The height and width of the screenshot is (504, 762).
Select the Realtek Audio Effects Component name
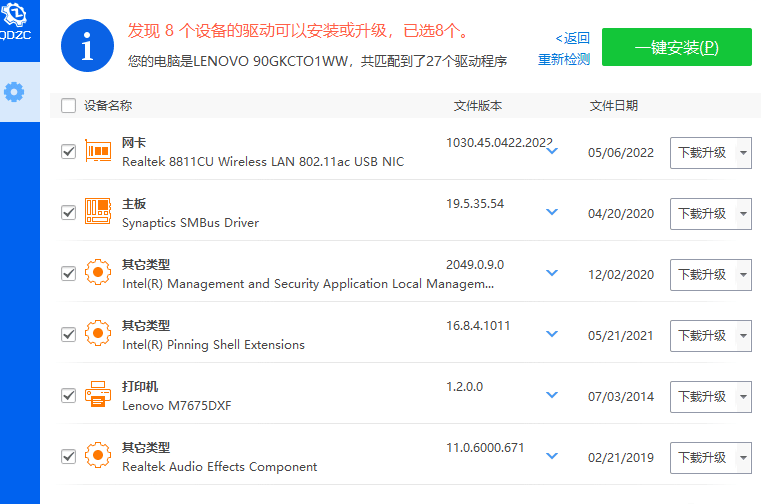220,467
